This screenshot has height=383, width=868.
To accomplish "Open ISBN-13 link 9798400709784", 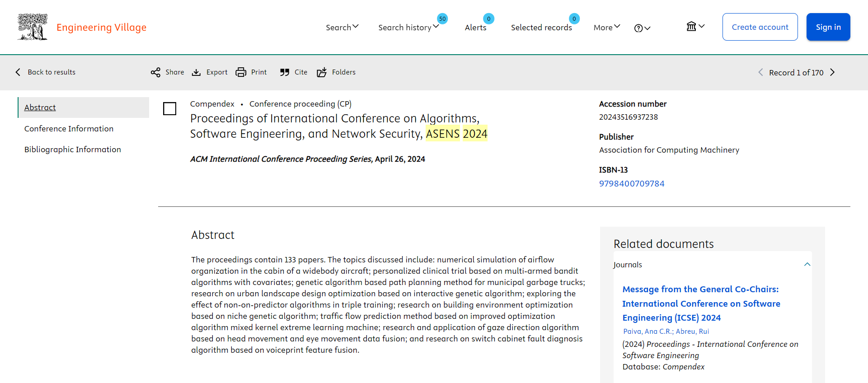I will tap(632, 184).
